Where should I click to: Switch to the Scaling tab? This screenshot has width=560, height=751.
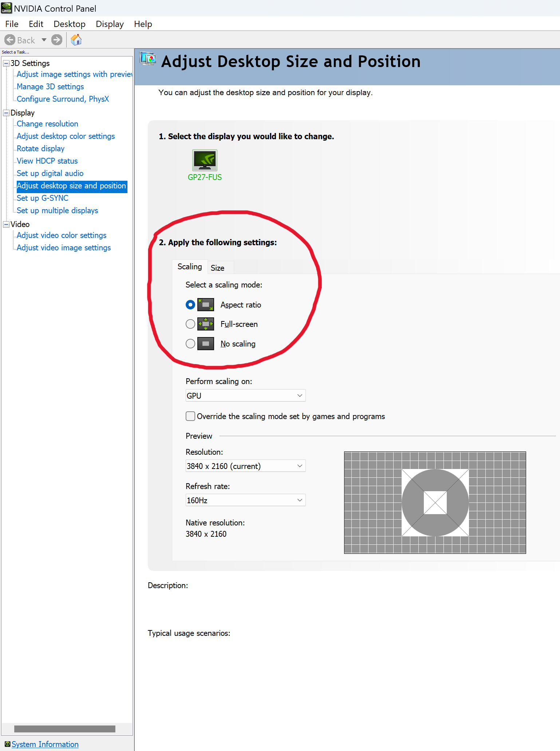tap(190, 266)
